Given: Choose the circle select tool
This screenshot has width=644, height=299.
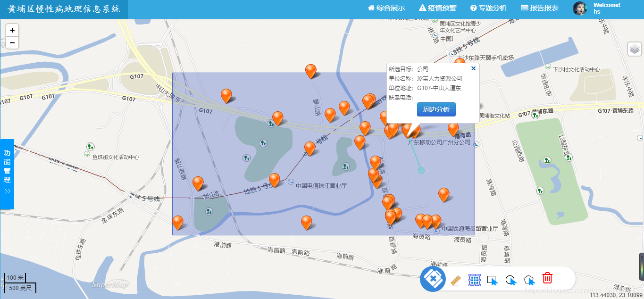Looking at the screenshot, I should 511,280.
